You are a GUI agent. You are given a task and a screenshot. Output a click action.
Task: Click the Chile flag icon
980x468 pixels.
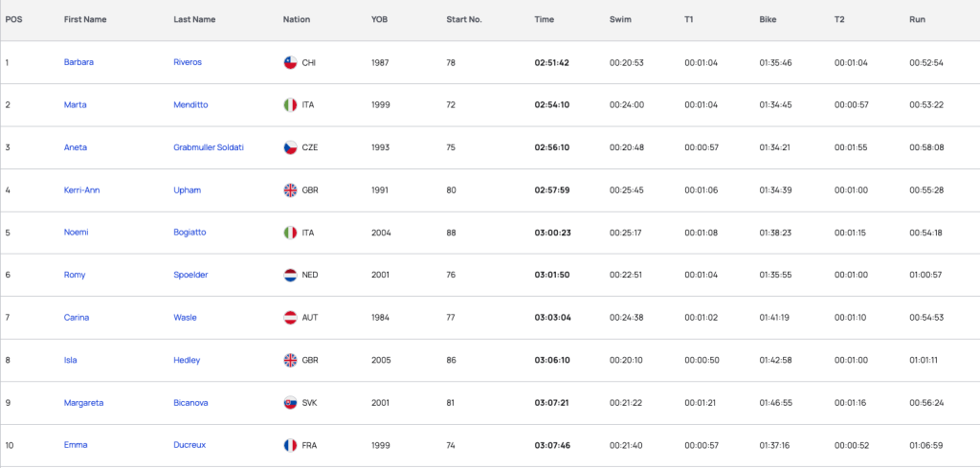(x=290, y=62)
